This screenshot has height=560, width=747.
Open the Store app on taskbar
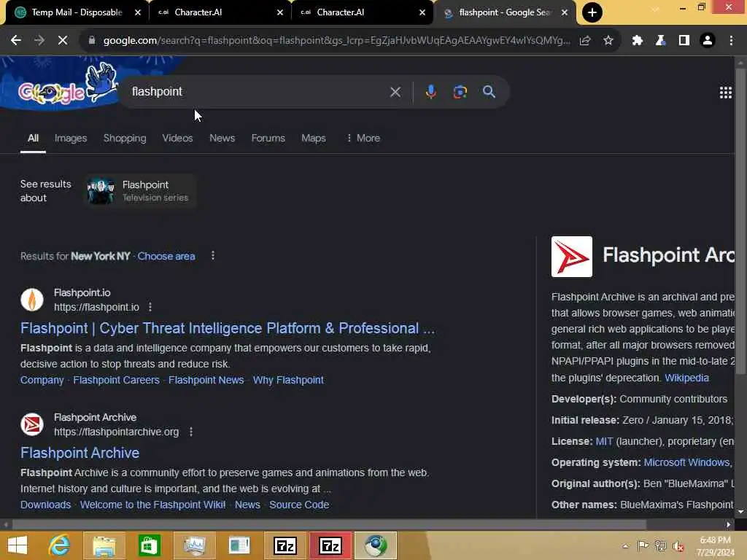149,545
